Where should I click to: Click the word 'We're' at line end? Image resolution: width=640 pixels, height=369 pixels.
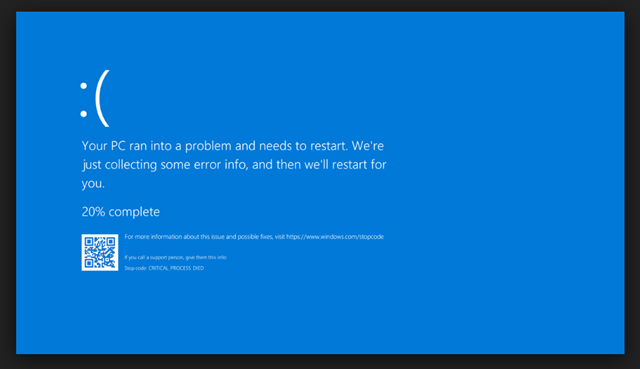click(368, 146)
